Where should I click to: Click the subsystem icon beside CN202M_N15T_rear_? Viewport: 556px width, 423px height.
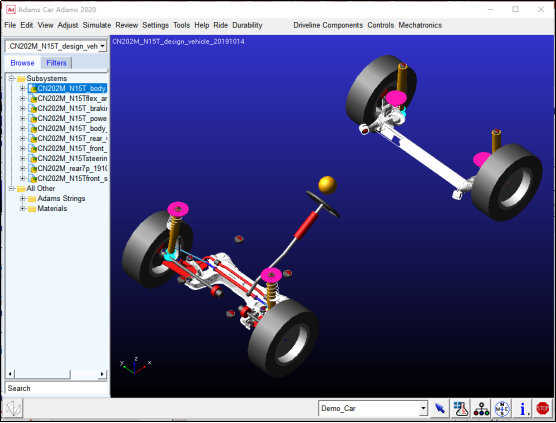coord(33,139)
